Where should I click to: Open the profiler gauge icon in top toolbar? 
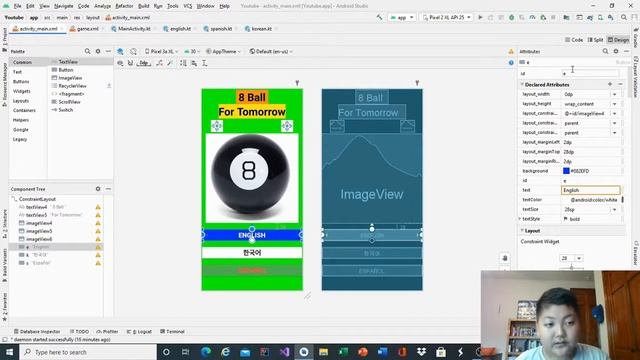click(x=532, y=18)
